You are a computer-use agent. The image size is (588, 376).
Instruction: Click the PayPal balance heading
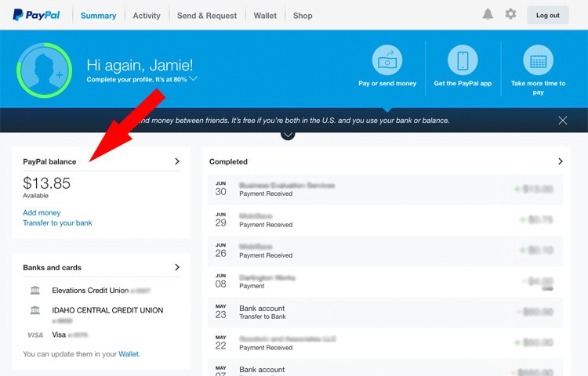[49, 162]
